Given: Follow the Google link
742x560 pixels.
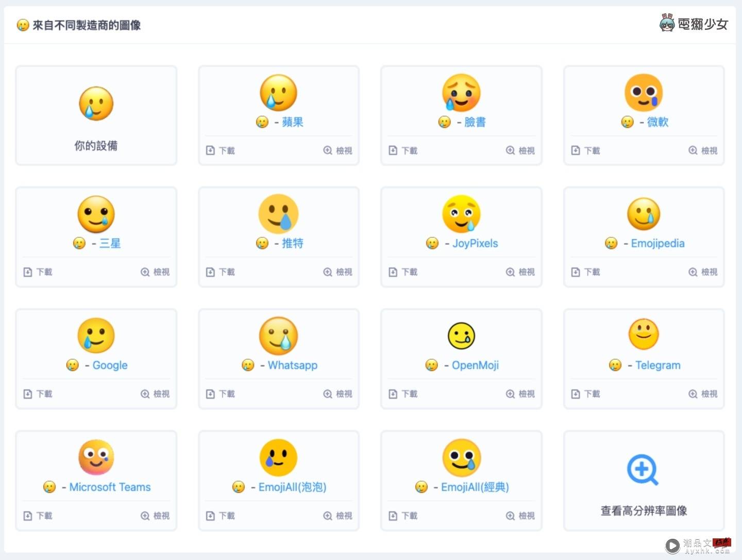Looking at the screenshot, I should pos(110,365).
